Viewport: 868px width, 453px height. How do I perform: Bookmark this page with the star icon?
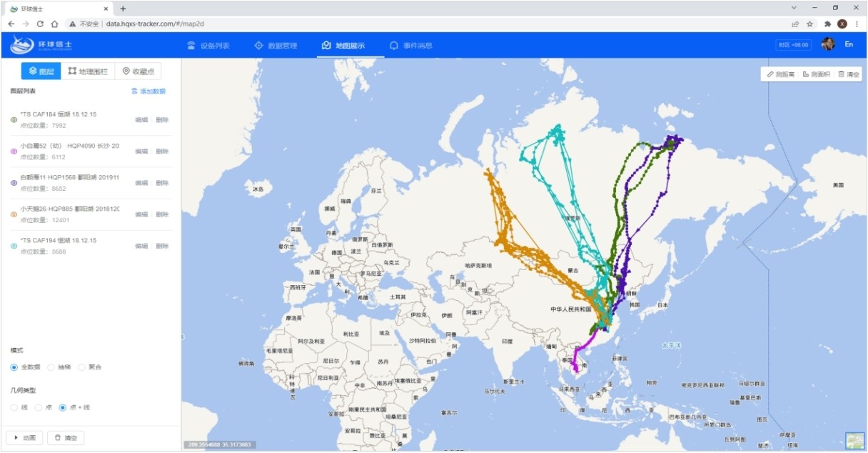[x=810, y=24]
